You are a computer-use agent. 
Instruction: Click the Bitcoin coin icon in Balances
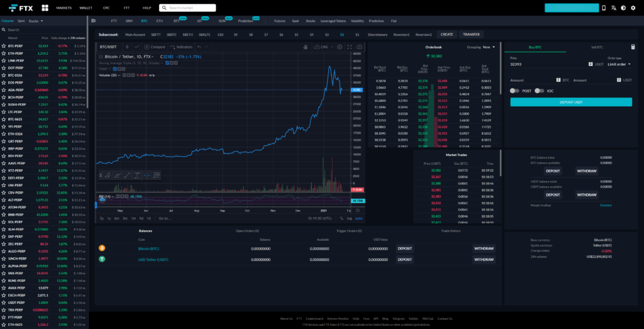pyautogui.click(x=102, y=248)
